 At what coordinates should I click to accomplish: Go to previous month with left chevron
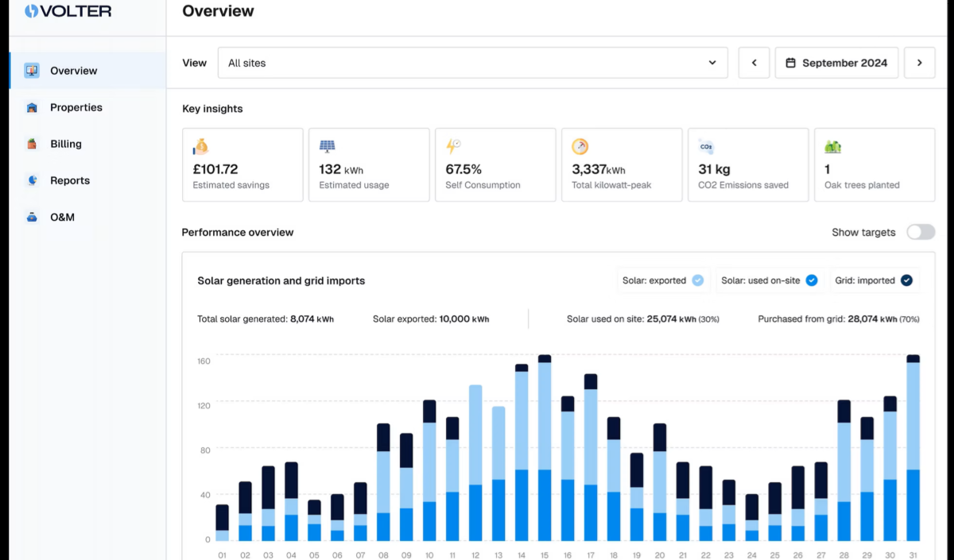click(x=754, y=63)
